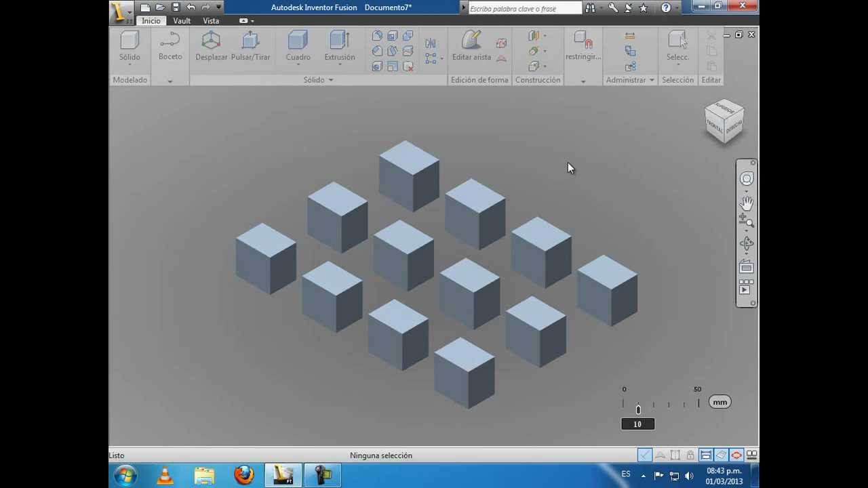Click the volume speaker tray icon
The width and height of the screenshot is (868, 488).
click(690, 476)
